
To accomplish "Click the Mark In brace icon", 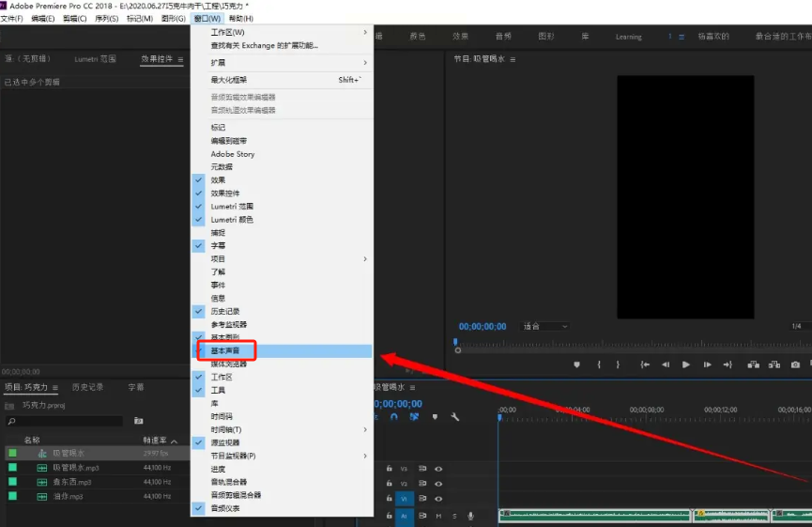I will [599, 364].
